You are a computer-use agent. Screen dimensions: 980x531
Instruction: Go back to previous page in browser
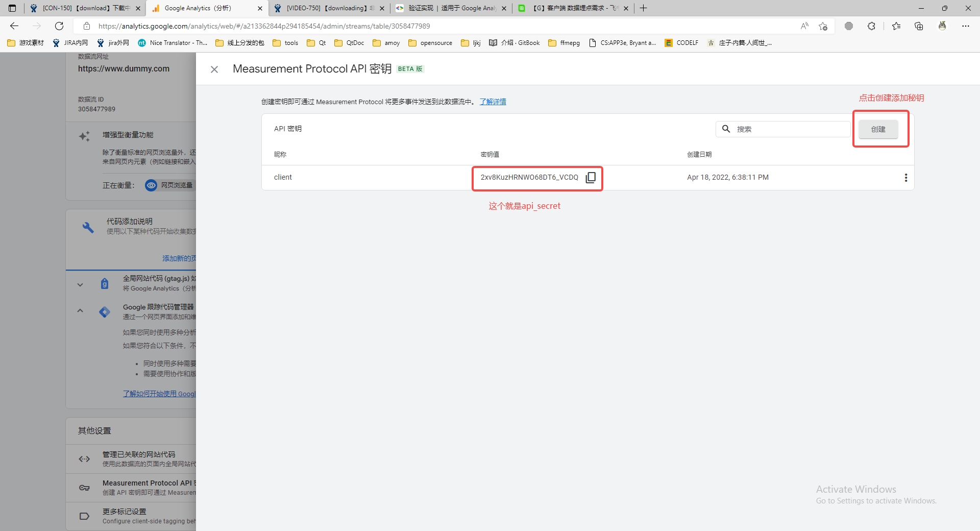tap(14, 26)
